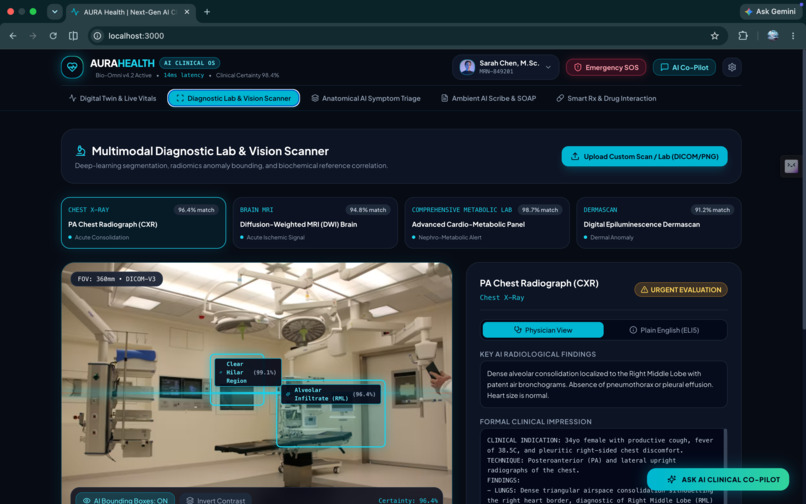806x504 pixels.
Task: Close the AURA Health browser tab
Action: pyautogui.click(x=187, y=11)
